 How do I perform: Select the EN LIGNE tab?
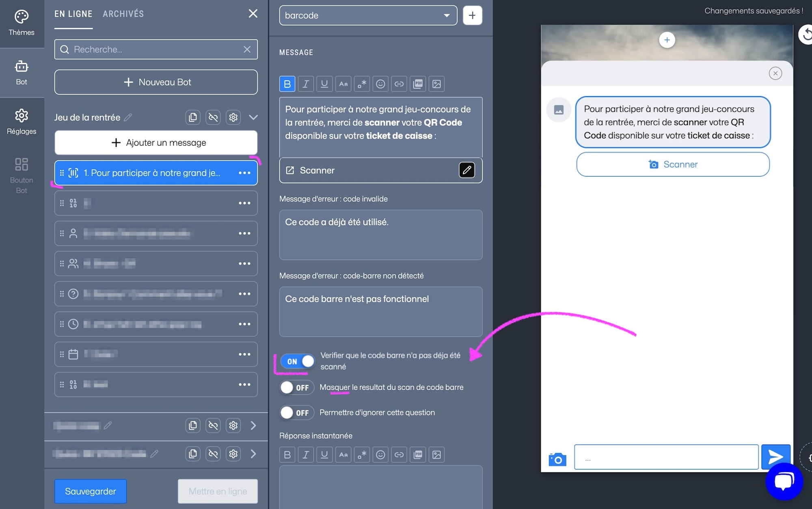73,13
